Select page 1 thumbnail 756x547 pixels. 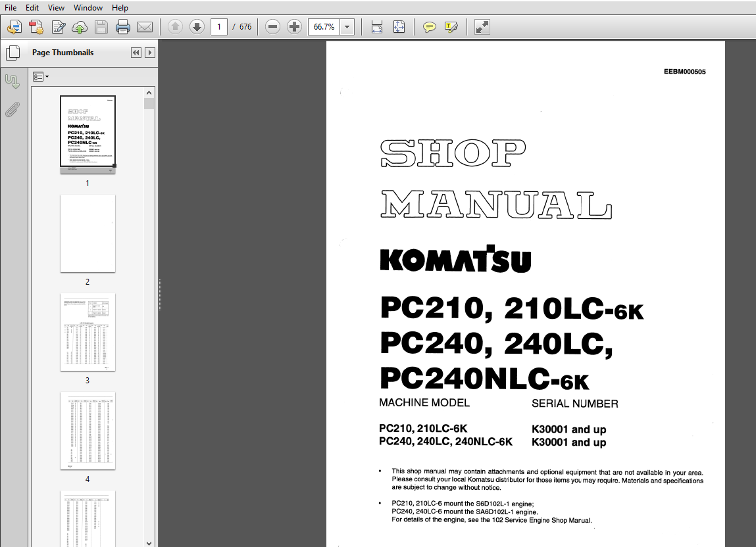click(x=88, y=135)
